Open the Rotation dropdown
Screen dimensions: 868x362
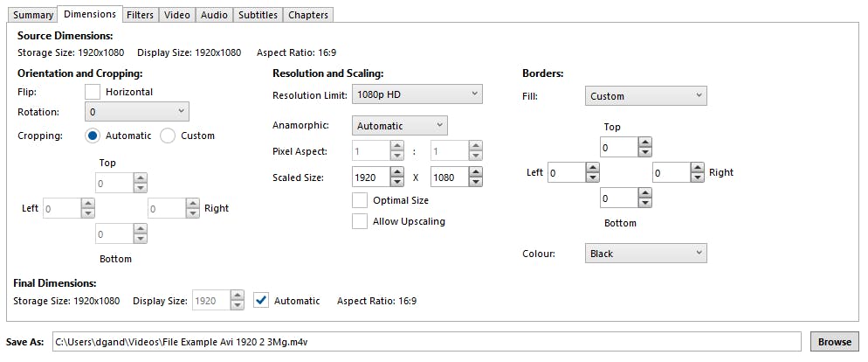137,112
